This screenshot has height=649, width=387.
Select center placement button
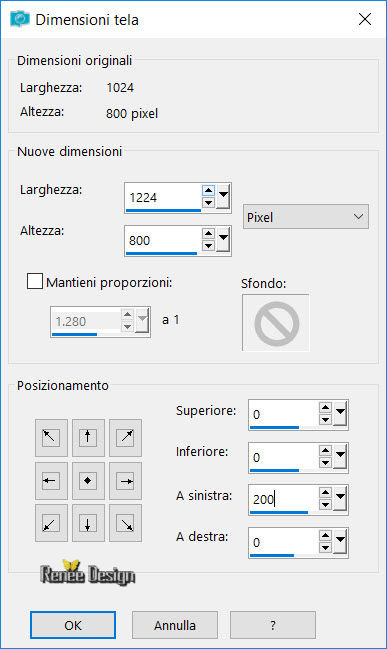tap(88, 481)
